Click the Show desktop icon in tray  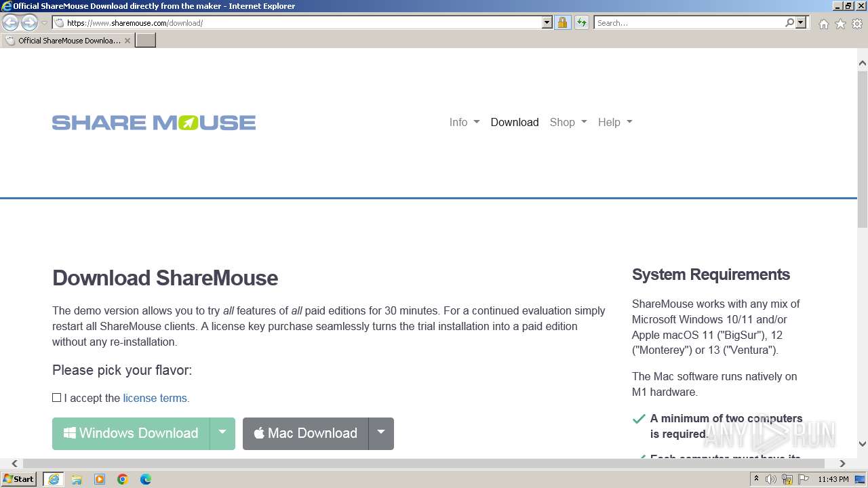pos(860,479)
